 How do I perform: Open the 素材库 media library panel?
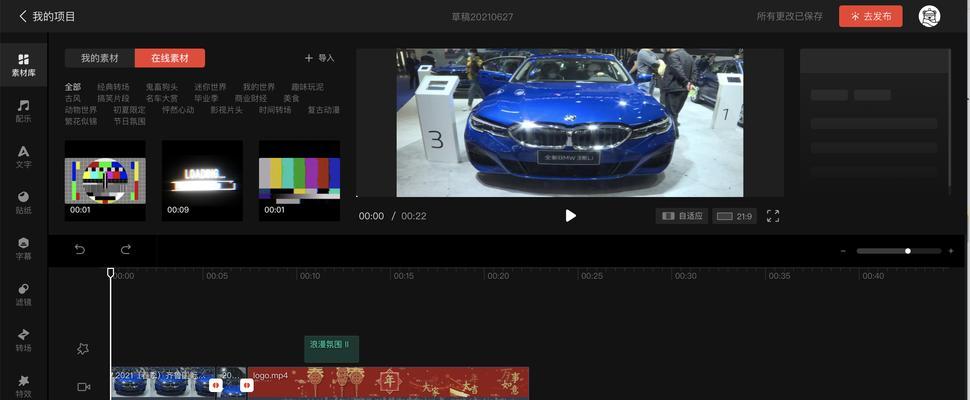point(24,65)
